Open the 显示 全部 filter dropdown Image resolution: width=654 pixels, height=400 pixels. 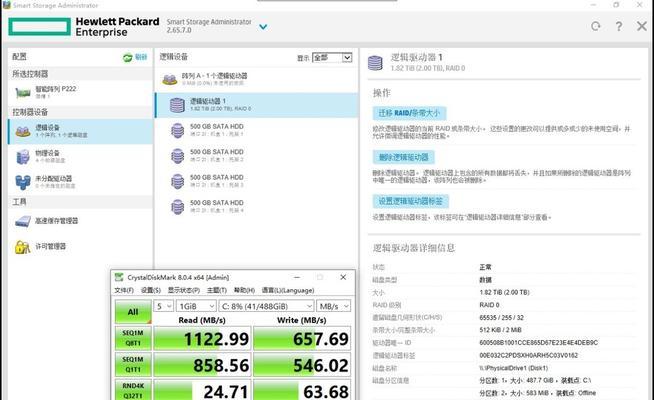(x=332, y=58)
